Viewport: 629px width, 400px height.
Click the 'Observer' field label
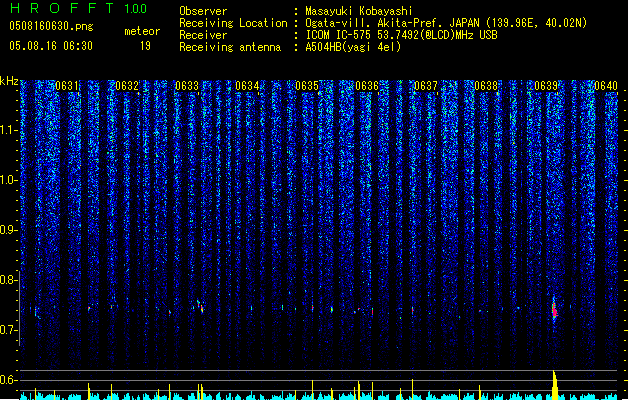203,11
